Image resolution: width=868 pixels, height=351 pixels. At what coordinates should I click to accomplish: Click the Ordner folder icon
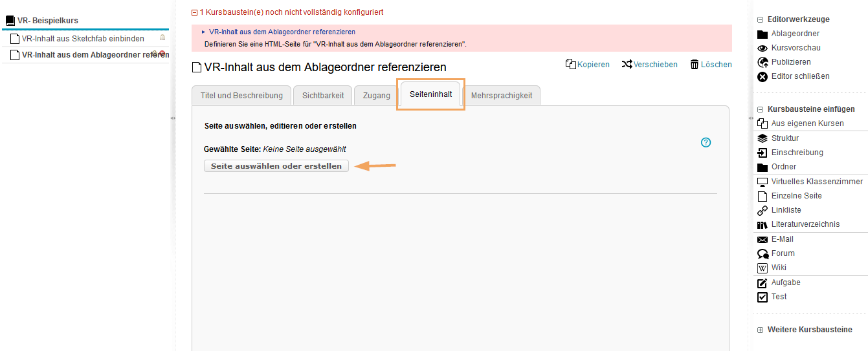click(x=762, y=167)
